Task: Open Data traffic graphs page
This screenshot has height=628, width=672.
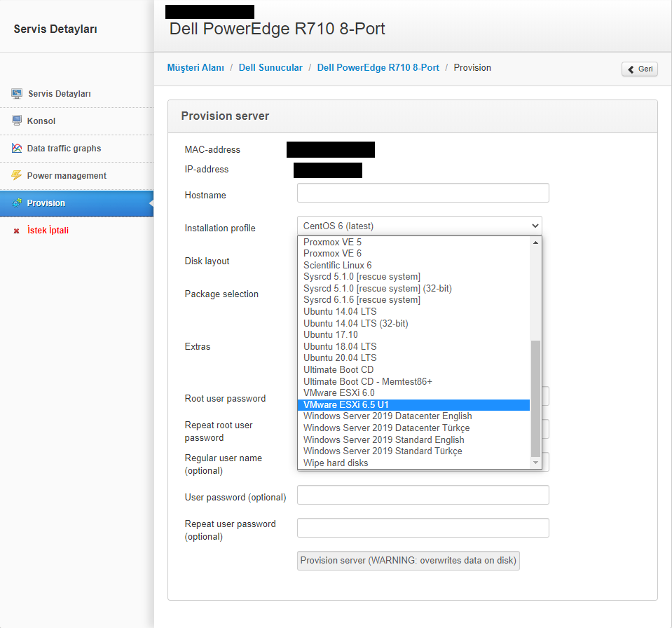Action: [76, 149]
